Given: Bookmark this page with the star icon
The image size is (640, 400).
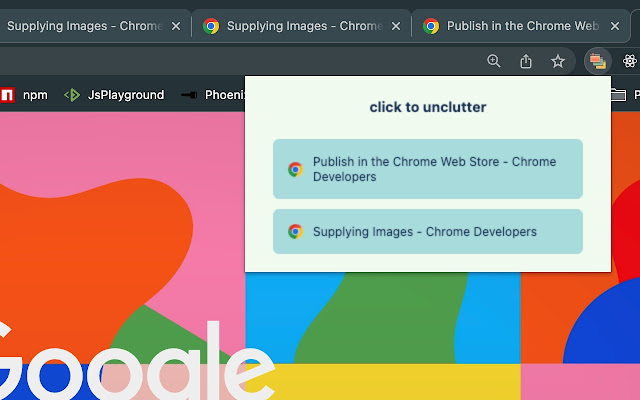Looking at the screenshot, I should point(558,61).
